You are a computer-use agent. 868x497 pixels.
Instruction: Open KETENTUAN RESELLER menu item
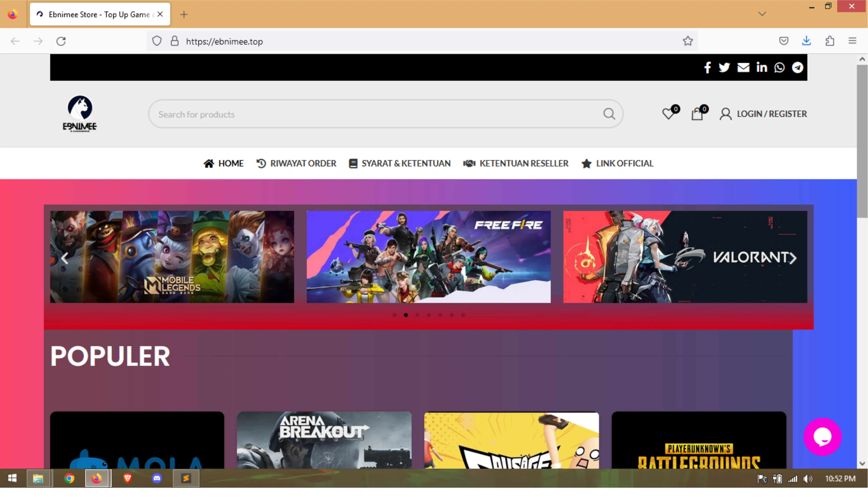tap(516, 163)
